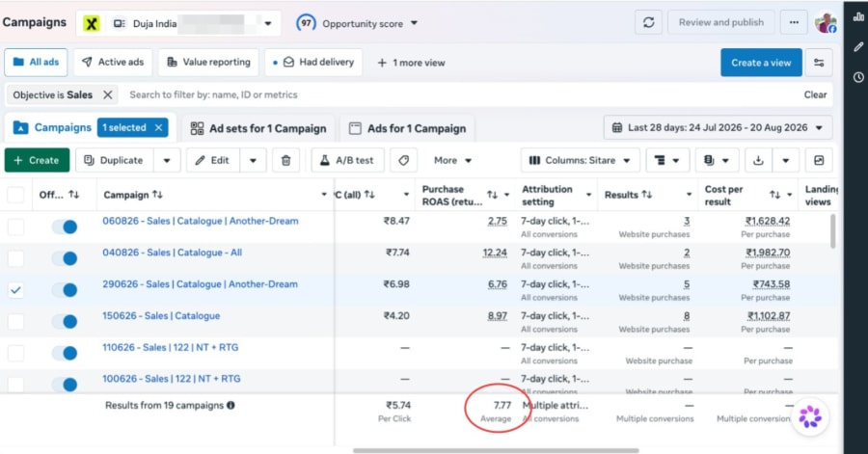
Task: Delete selected campaign with trash icon
Action: click(285, 160)
